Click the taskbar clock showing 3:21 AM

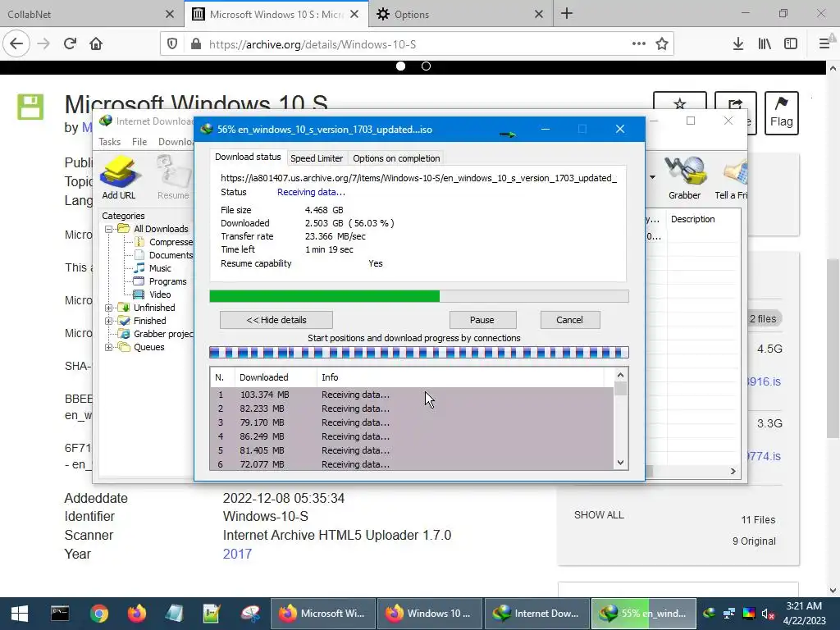coord(804,614)
